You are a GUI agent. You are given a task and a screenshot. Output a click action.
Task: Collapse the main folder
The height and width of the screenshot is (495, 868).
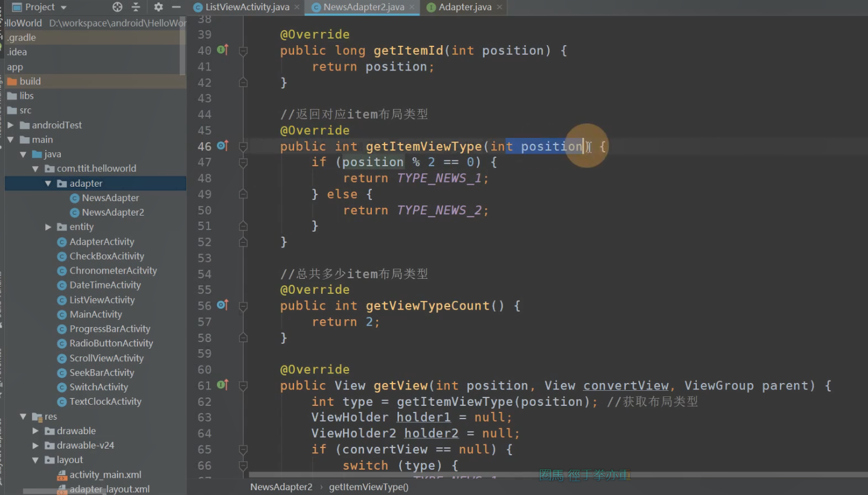pyautogui.click(x=11, y=140)
